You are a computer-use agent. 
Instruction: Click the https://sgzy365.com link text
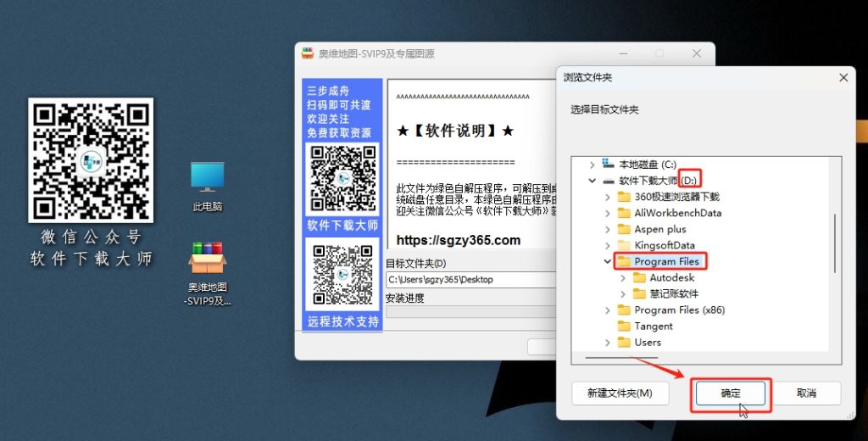pos(459,241)
